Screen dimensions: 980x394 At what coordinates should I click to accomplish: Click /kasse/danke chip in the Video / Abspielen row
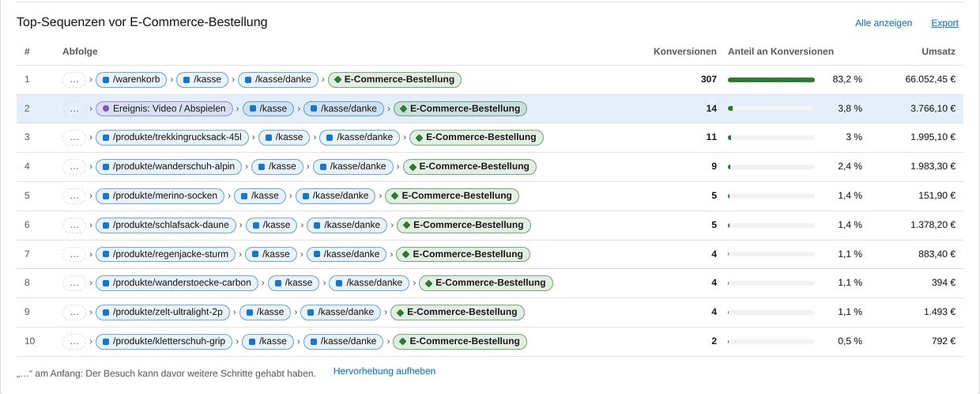[345, 108]
